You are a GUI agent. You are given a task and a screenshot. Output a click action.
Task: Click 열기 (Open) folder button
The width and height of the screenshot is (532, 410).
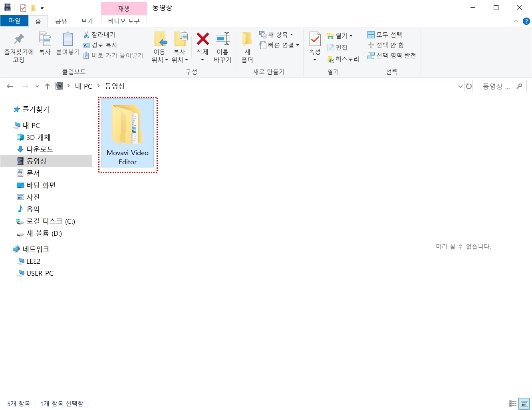point(337,36)
